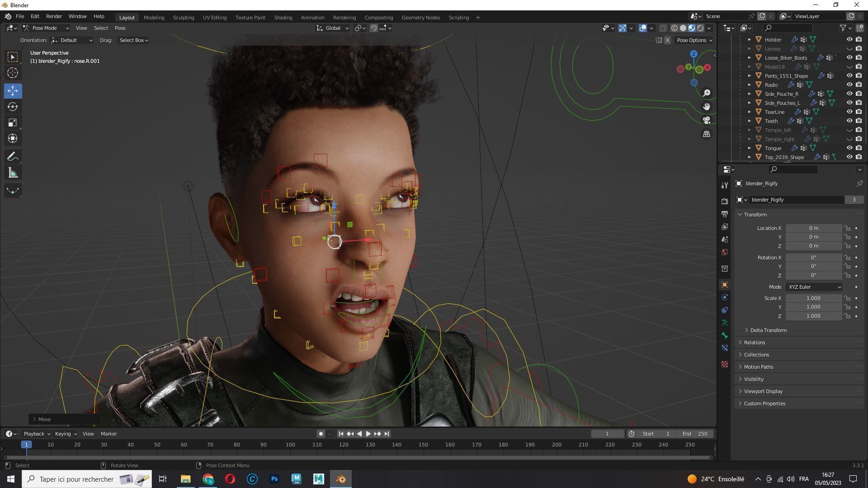Jump to the last frame with playback controls

pyautogui.click(x=387, y=433)
